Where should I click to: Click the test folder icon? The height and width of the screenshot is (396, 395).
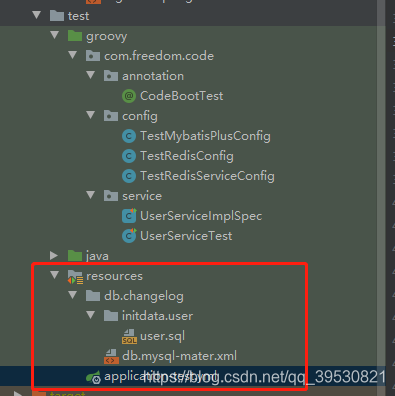coord(57,16)
